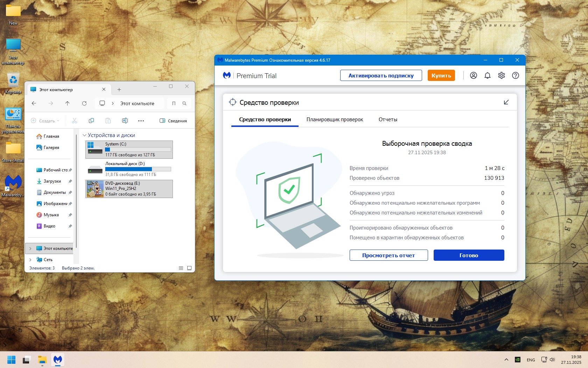588x368 pixels.
Task: Click the Malwarebytes logo beside Premium Trial
Action: coord(227,75)
